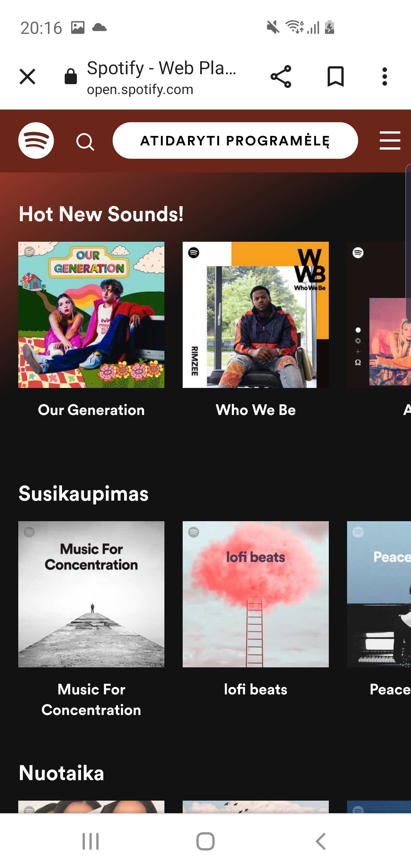Click Atidaryti Programėlę button
The image size is (411, 868).
point(235,140)
